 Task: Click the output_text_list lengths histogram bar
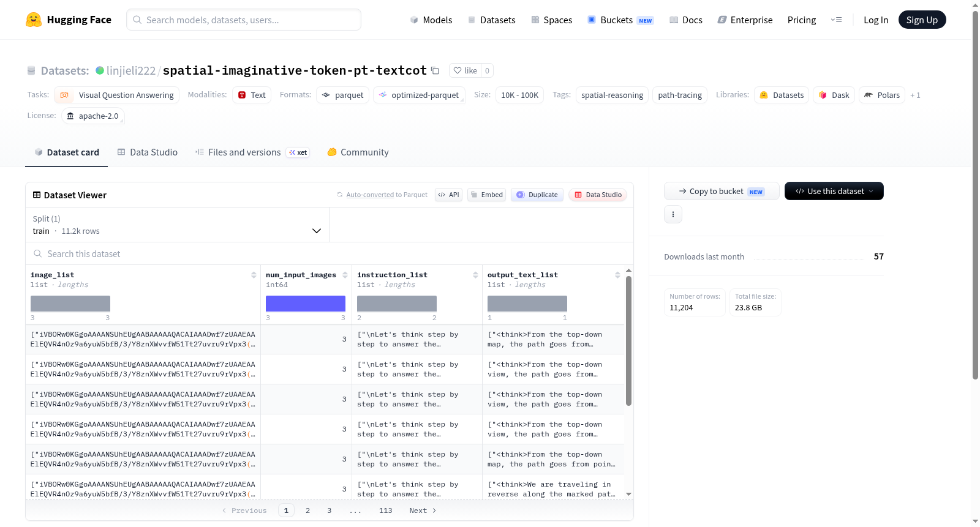pos(527,304)
